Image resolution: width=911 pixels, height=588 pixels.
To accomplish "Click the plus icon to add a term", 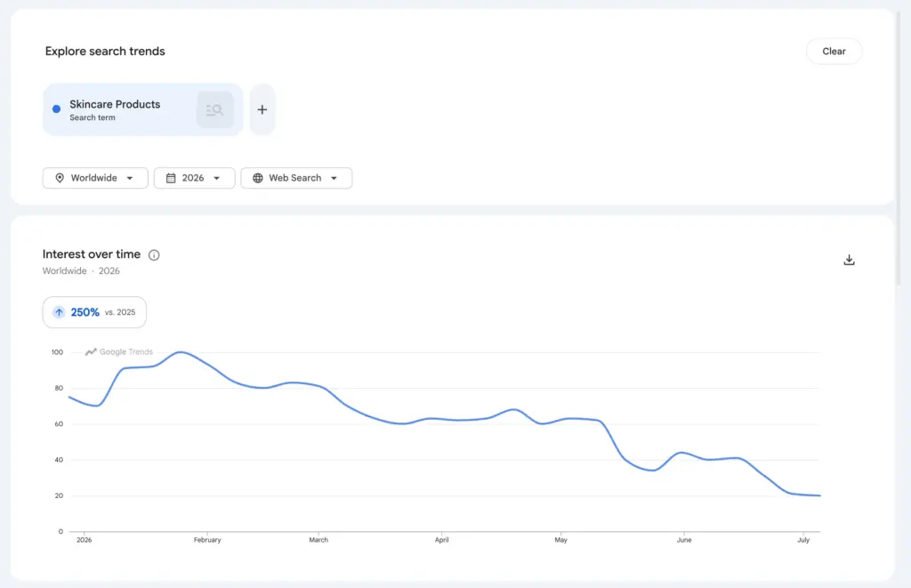I will pyautogui.click(x=262, y=109).
